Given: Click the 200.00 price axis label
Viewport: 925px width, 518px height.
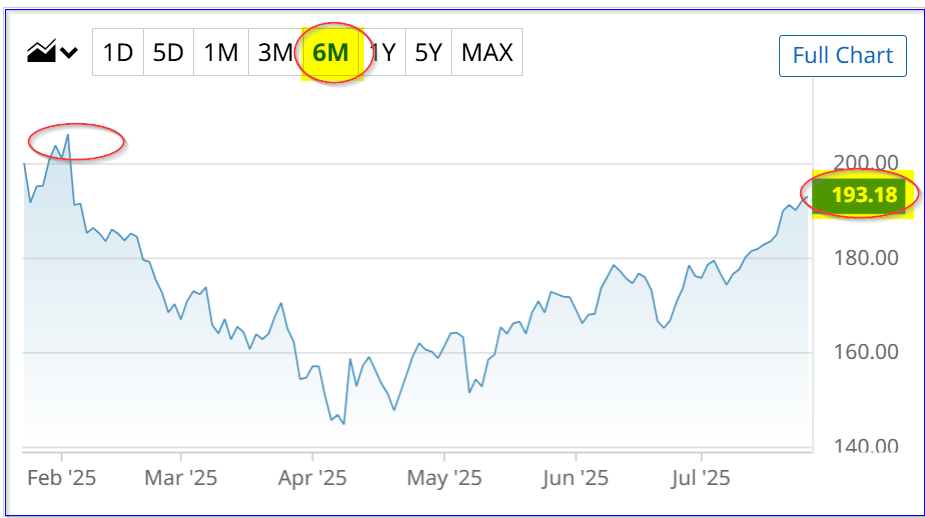Looking at the screenshot, I should pos(865,162).
